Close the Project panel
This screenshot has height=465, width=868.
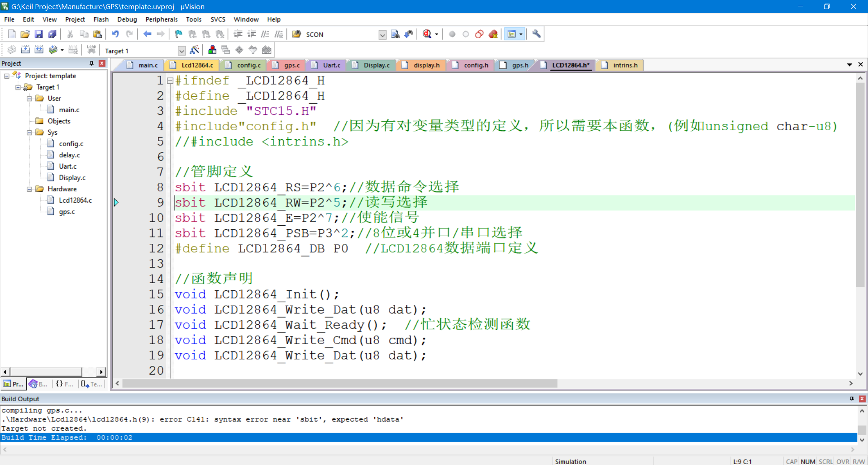(x=102, y=63)
